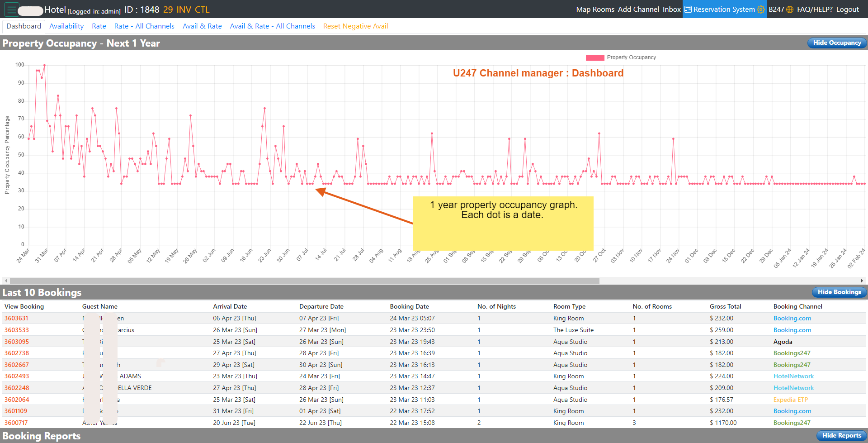Click the B247 globe icon
This screenshot has width=868, height=443.
tap(790, 10)
